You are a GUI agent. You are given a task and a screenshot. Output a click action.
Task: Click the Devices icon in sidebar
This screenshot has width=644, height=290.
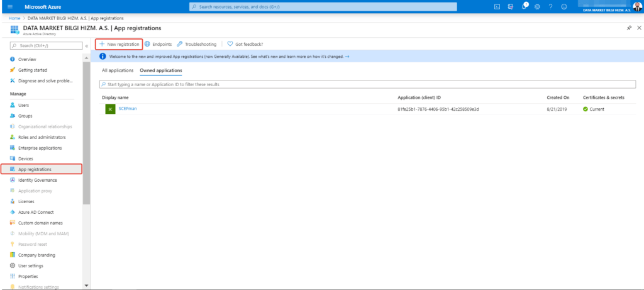(x=13, y=159)
